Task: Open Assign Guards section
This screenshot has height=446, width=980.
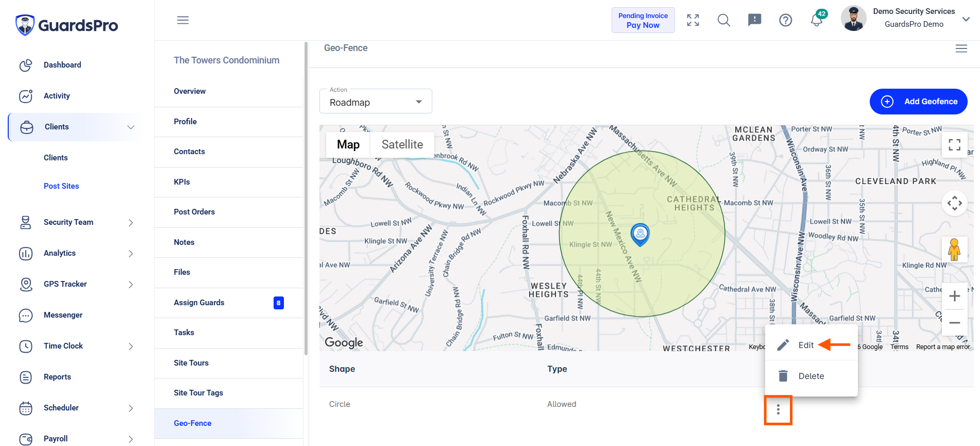Action: (229, 303)
